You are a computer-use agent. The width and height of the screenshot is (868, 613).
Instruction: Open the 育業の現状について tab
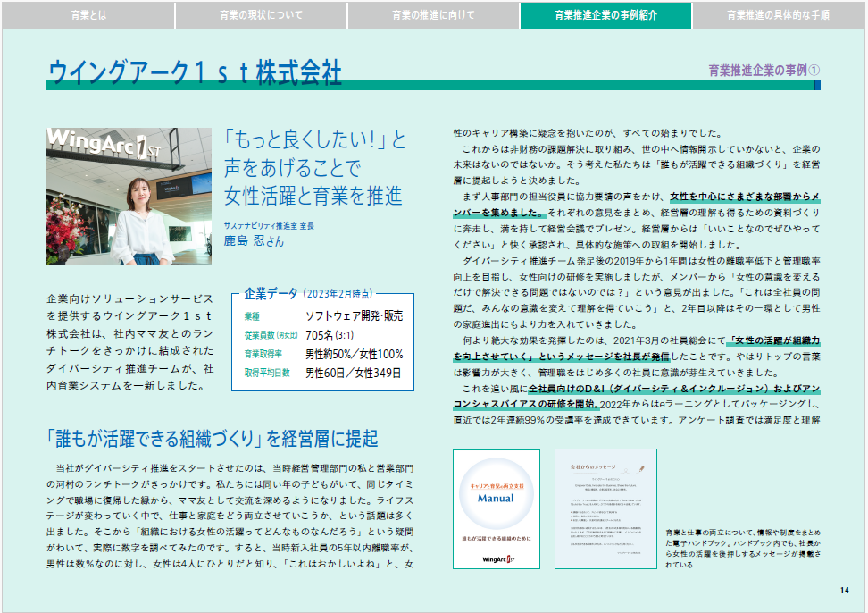(261, 14)
